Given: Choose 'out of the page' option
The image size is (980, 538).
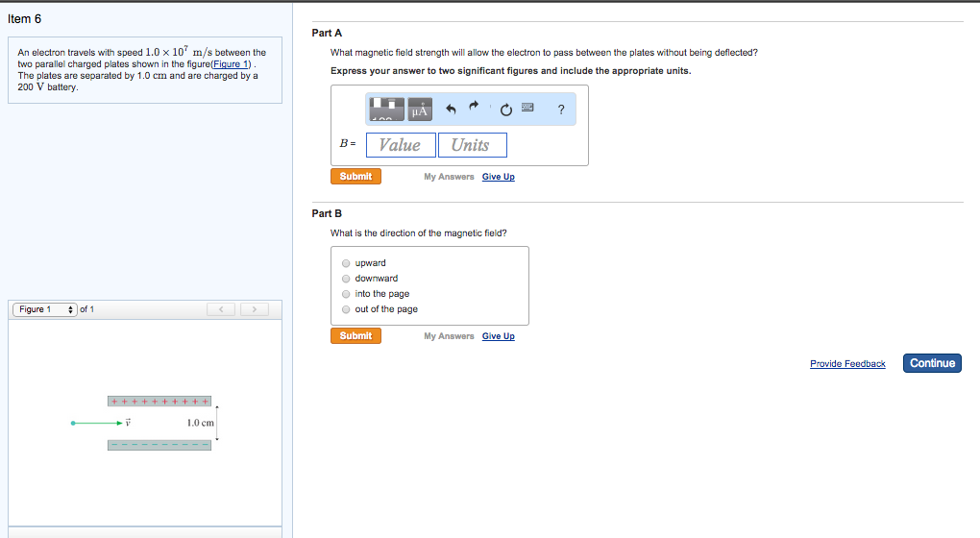Looking at the screenshot, I should click(x=346, y=309).
